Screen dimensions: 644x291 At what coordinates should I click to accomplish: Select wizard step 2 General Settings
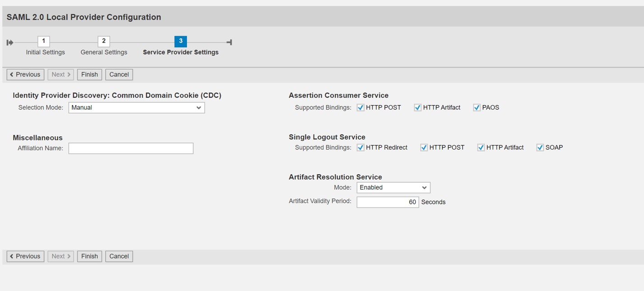point(103,41)
